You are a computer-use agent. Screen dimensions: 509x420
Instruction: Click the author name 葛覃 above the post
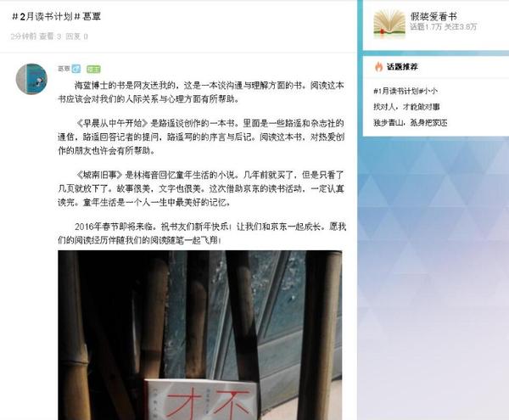[x=64, y=69]
